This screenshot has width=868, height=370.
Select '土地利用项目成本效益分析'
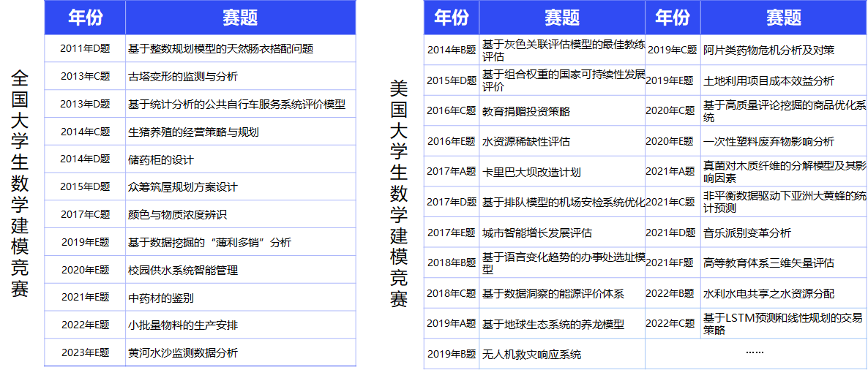768,80
